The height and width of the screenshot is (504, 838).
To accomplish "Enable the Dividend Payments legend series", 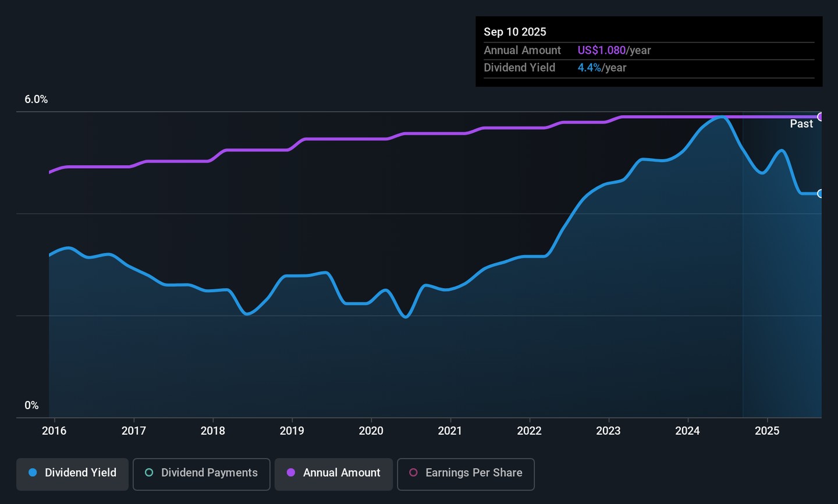I will (x=201, y=473).
